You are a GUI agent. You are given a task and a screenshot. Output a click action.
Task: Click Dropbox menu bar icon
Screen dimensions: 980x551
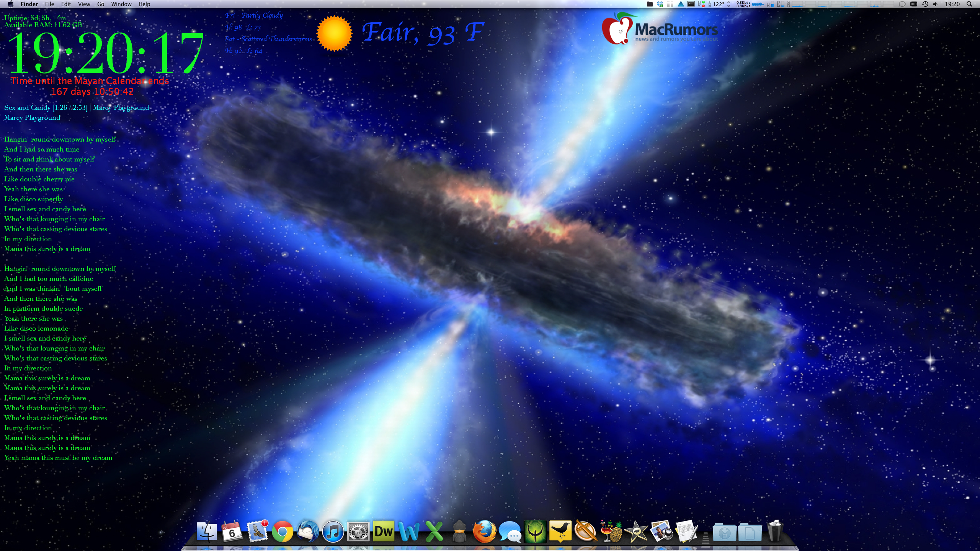click(660, 4)
